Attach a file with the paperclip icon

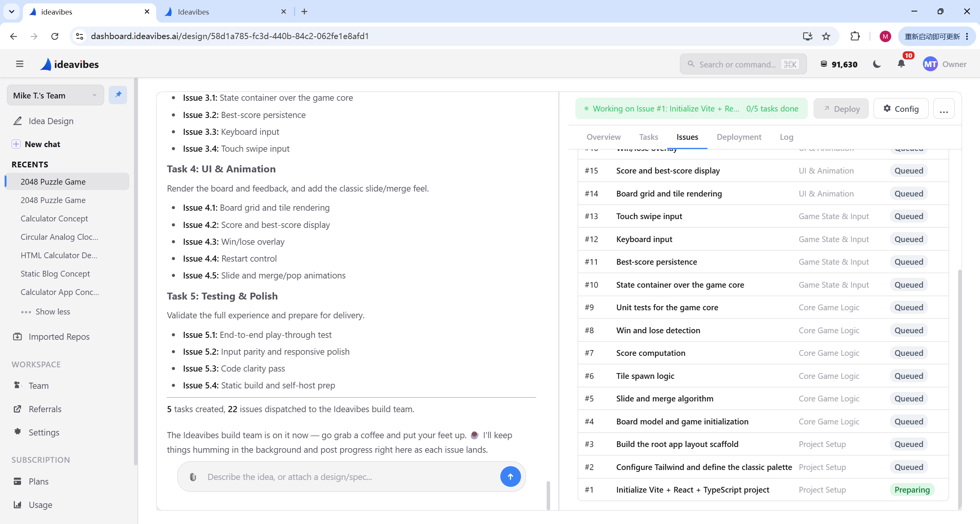193,477
